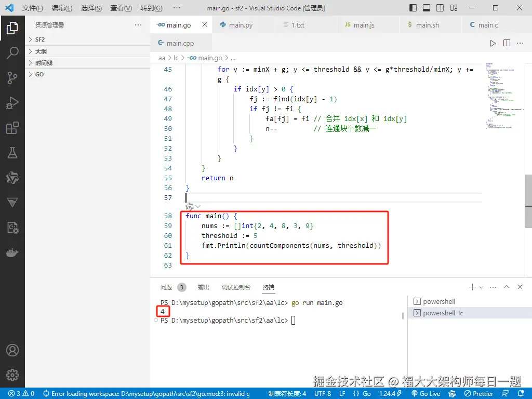This screenshot has height=399, width=532.
Task: Open the editor More Actions ellipsis
Action: (x=520, y=43)
